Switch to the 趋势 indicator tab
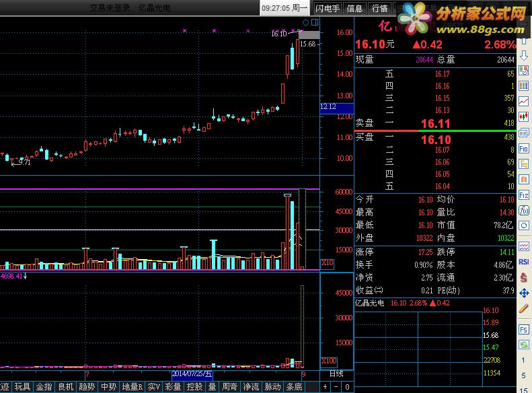532x393 pixels. pos(87,386)
